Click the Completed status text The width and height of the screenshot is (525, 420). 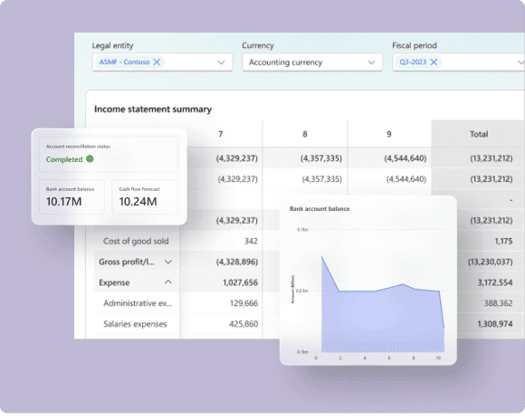[x=64, y=159]
